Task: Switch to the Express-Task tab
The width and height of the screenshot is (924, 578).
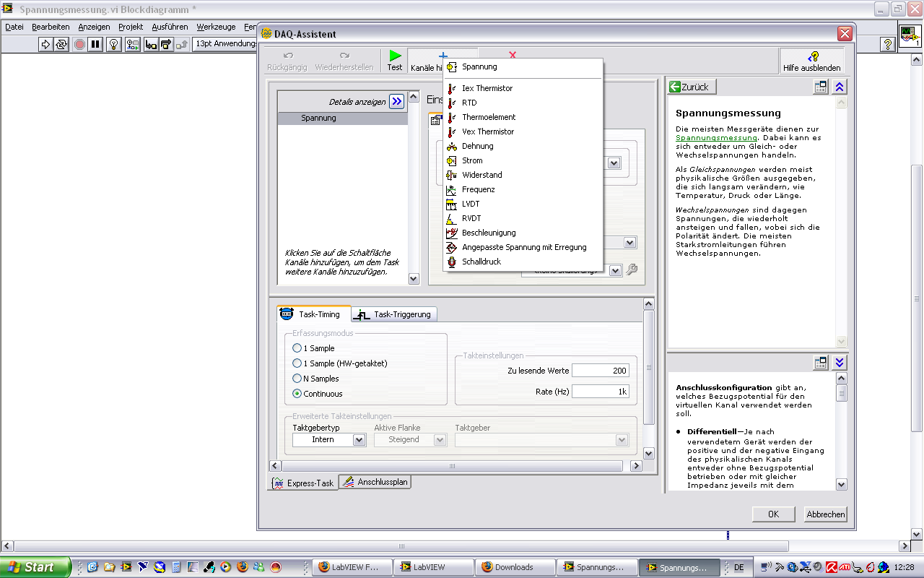Action: coord(302,483)
